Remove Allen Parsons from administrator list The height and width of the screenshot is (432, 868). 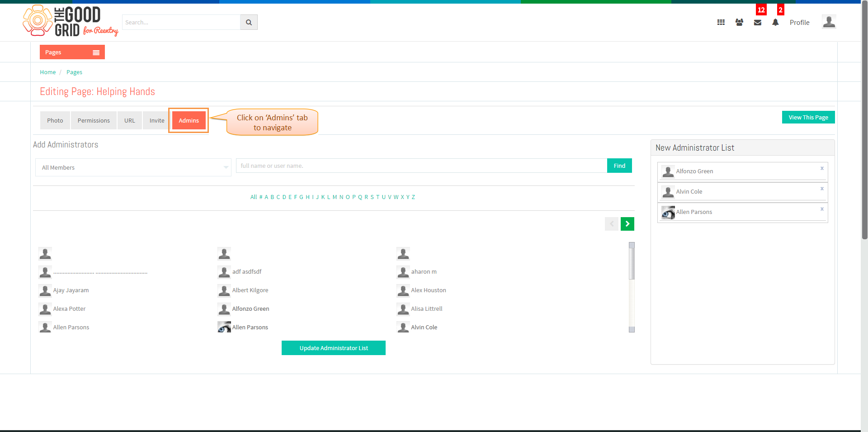(822, 209)
